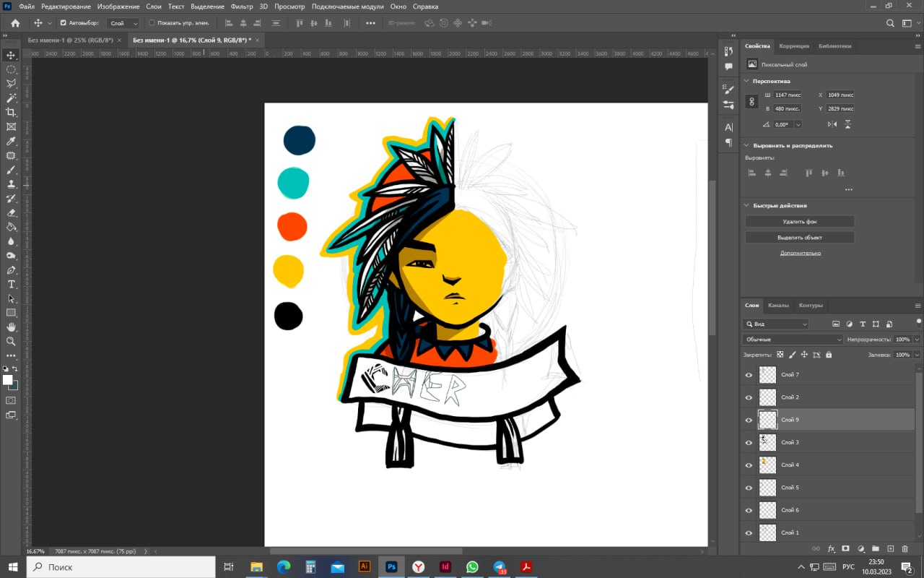
Task: Select the Zoom tool in the toolbar
Action: pyautogui.click(x=11, y=341)
